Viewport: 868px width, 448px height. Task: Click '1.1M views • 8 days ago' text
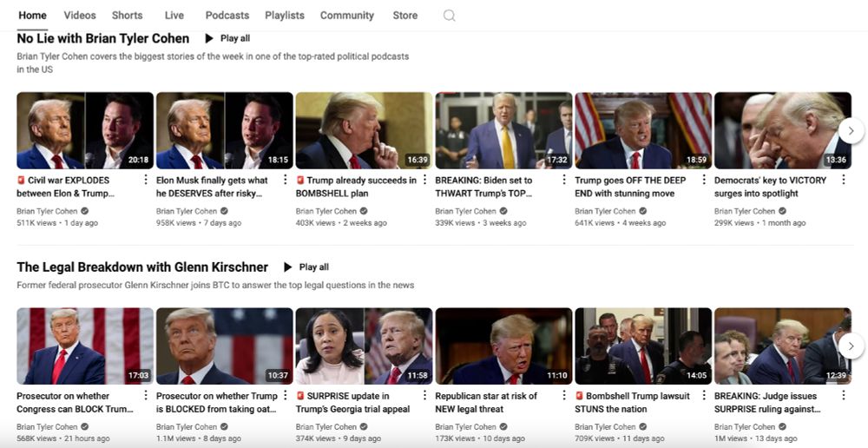(199, 438)
